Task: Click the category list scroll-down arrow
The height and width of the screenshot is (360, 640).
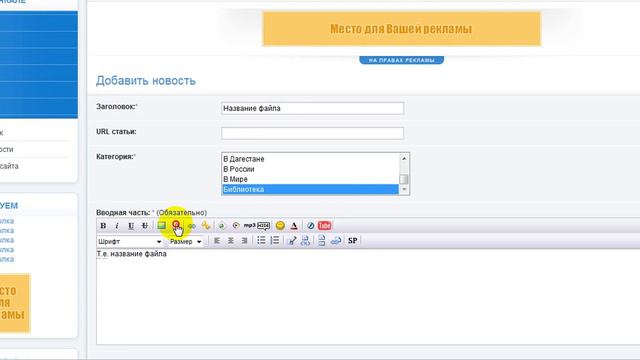Action: click(404, 189)
